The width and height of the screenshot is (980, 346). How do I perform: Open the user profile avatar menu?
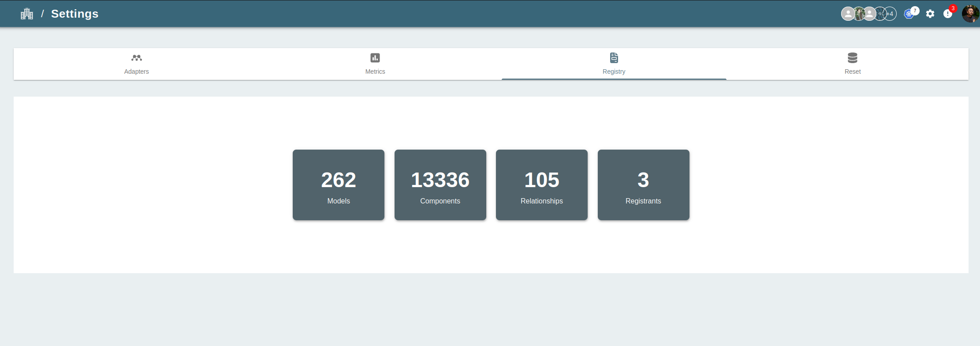point(970,14)
